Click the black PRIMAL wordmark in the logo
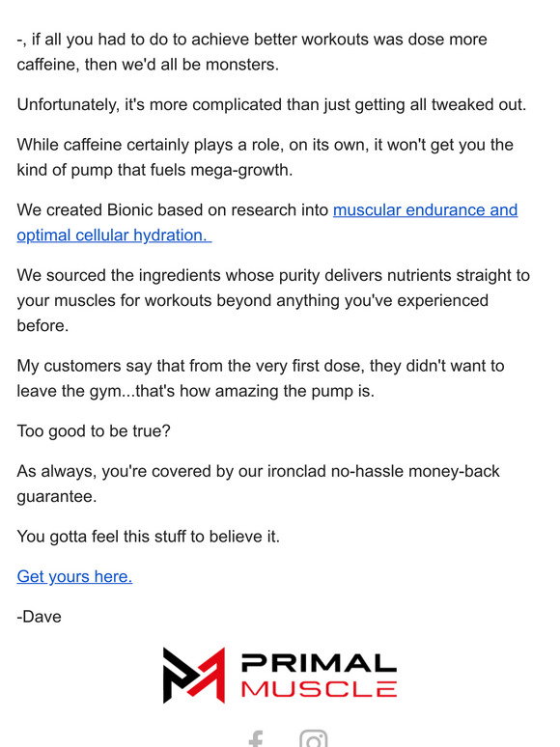Viewport: 560px width, 747px height. click(x=319, y=663)
